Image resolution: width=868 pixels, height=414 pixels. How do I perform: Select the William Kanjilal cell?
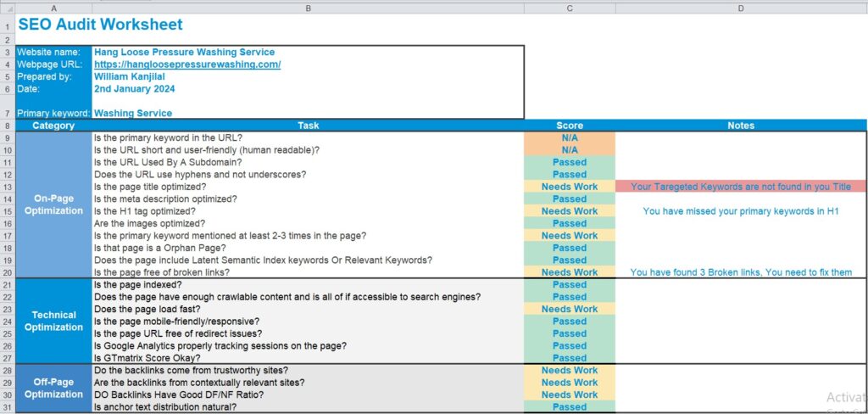(x=309, y=76)
